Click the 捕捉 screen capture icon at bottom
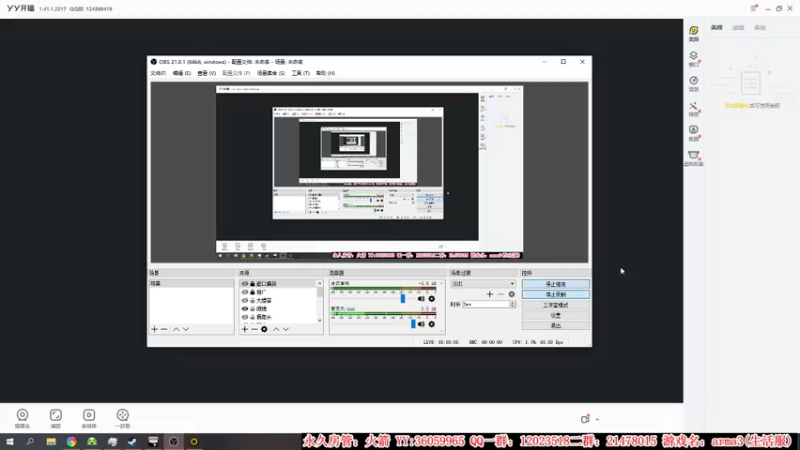Viewport: 800px width, 450px height. [x=56, y=418]
